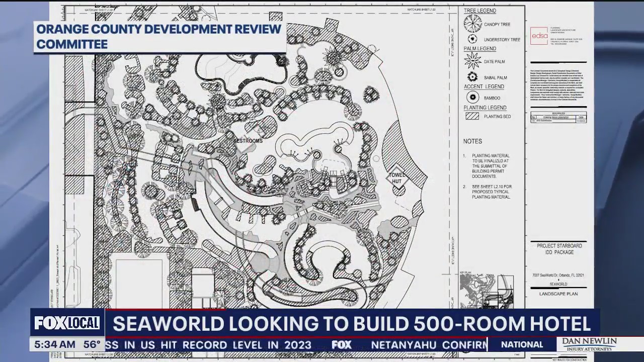644x362 pixels.
Task: Click the Planting Bed hatch symbol
Action: (x=472, y=116)
